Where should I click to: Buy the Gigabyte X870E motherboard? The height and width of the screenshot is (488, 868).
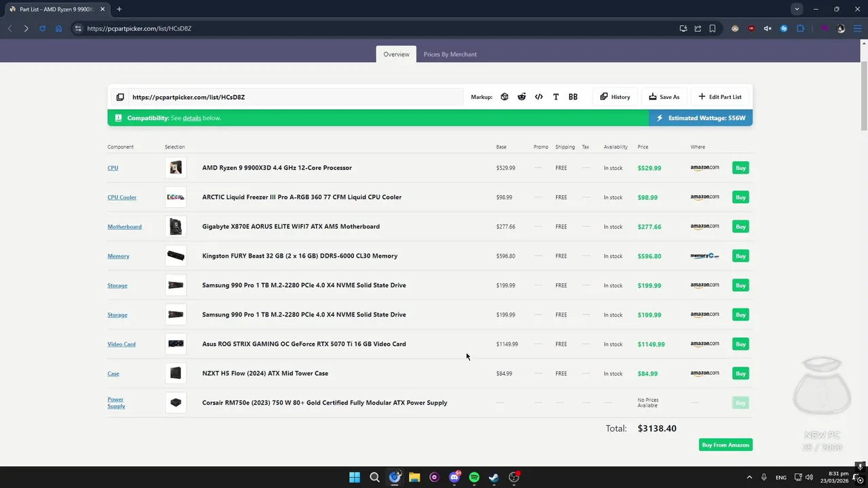tap(741, 226)
